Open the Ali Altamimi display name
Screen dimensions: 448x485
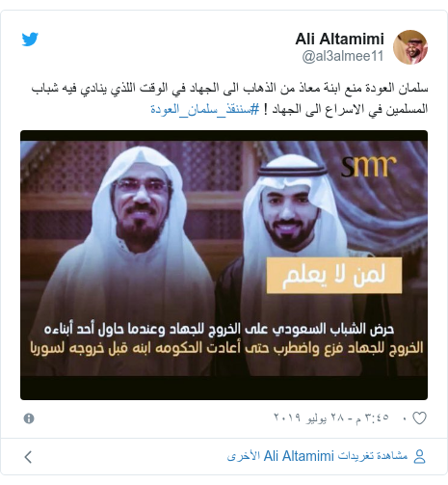click(339, 39)
